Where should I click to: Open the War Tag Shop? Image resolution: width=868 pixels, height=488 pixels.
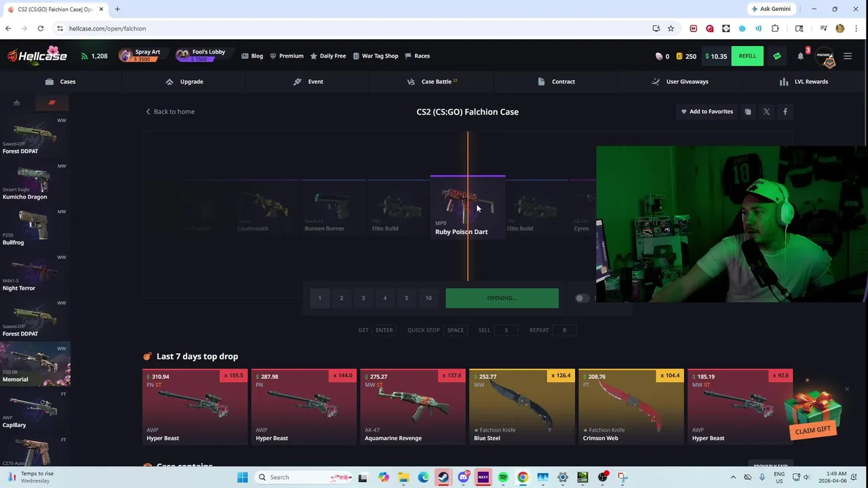point(375,56)
